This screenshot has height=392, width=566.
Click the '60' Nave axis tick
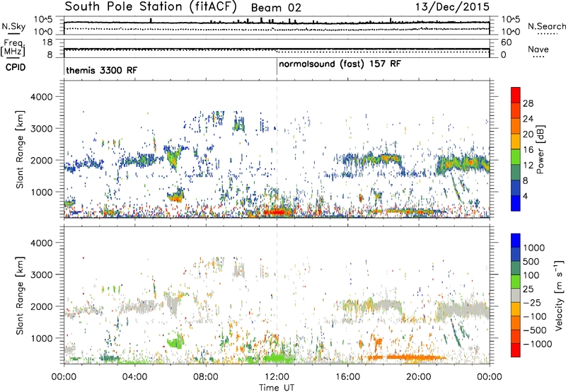pyautogui.click(x=506, y=42)
